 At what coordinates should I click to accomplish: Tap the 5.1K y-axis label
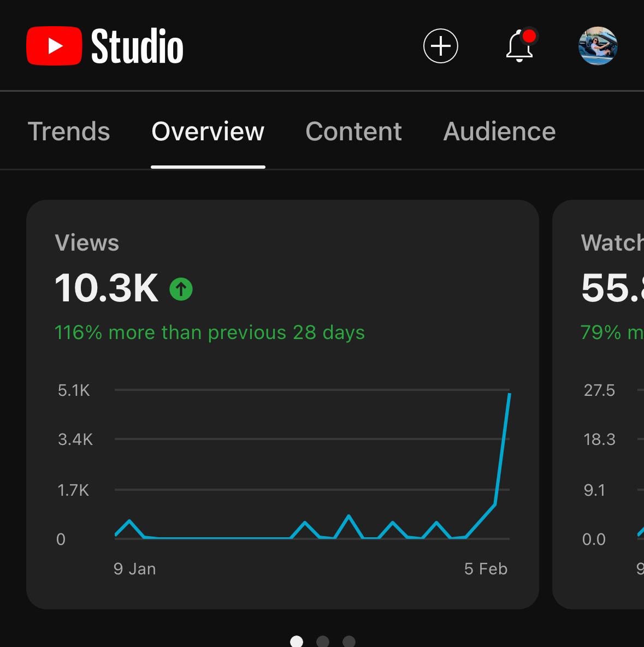tap(74, 390)
